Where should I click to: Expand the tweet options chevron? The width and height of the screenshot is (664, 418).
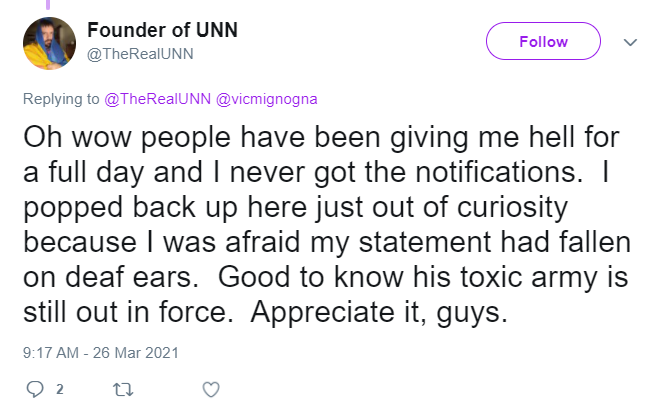point(630,42)
